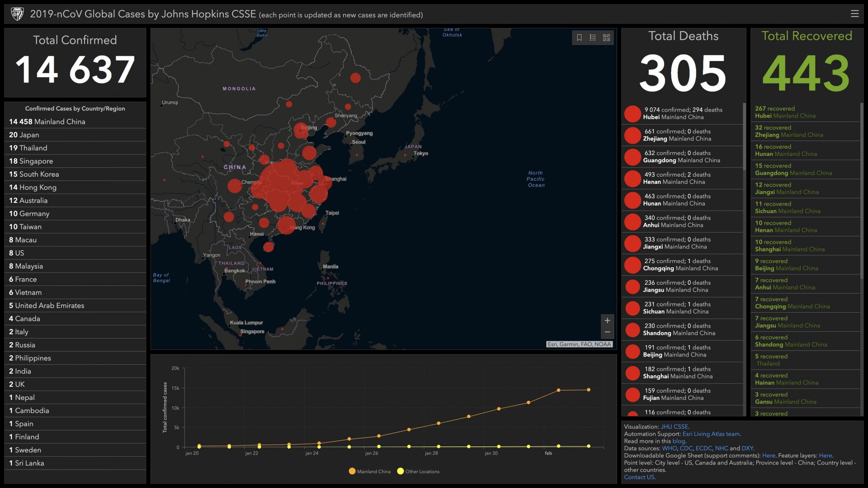The height and width of the screenshot is (488, 868).
Task: Select Singapore in the country list
Action: point(75,161)
